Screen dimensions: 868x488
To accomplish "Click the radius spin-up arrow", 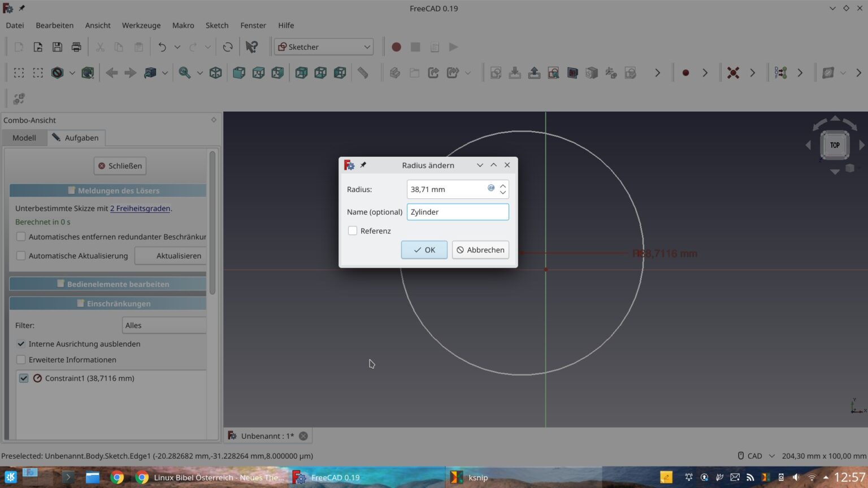I will (x=502, y=185).
